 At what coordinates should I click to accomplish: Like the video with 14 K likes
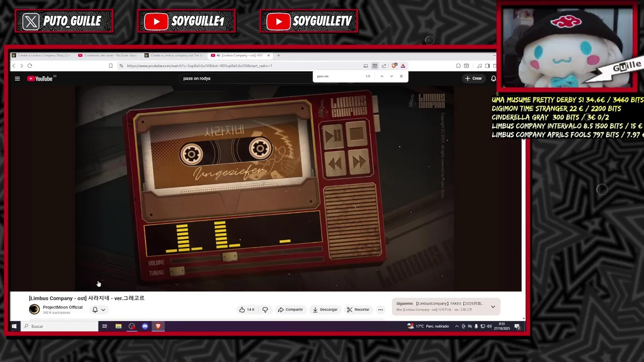[x=247, y=310]
